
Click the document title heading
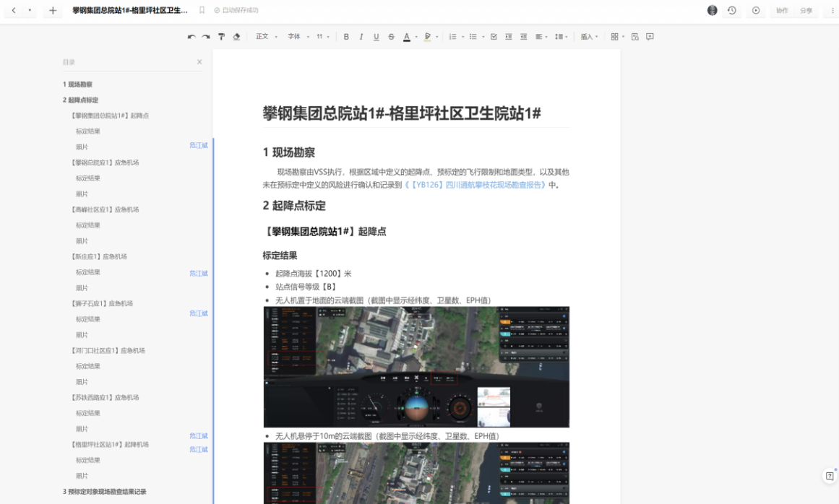click(x=402, y=113)
